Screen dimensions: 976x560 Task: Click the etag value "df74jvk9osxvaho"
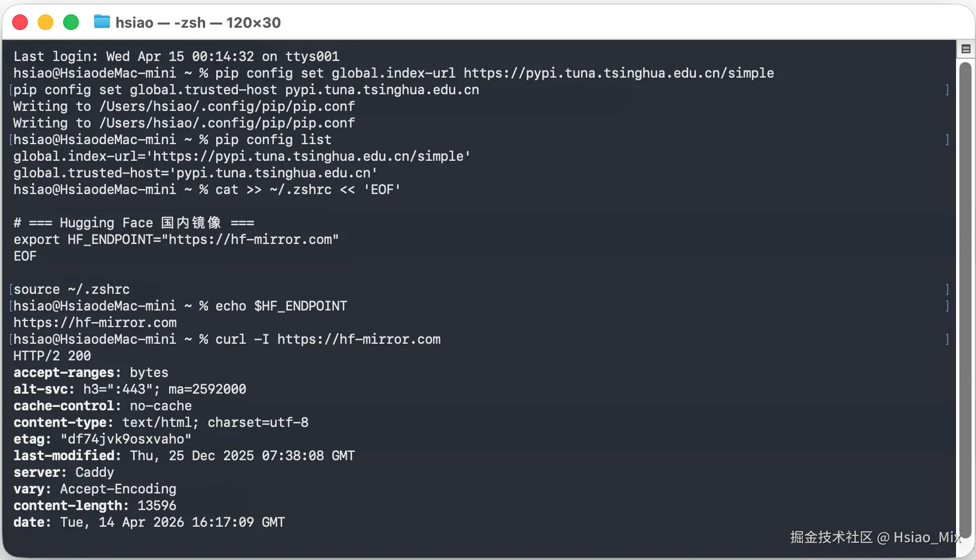click(126, 439)
